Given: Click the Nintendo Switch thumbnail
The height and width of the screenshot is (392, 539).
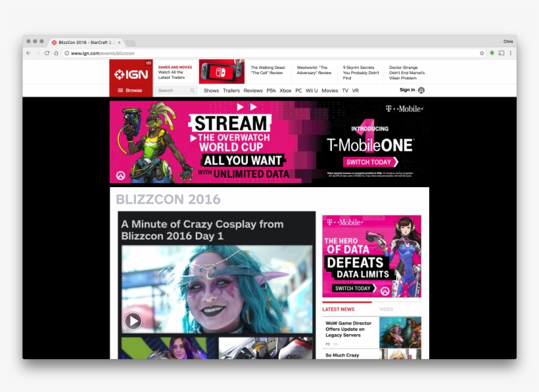Looking at the screenshot, I should click(x=222, y=72).
